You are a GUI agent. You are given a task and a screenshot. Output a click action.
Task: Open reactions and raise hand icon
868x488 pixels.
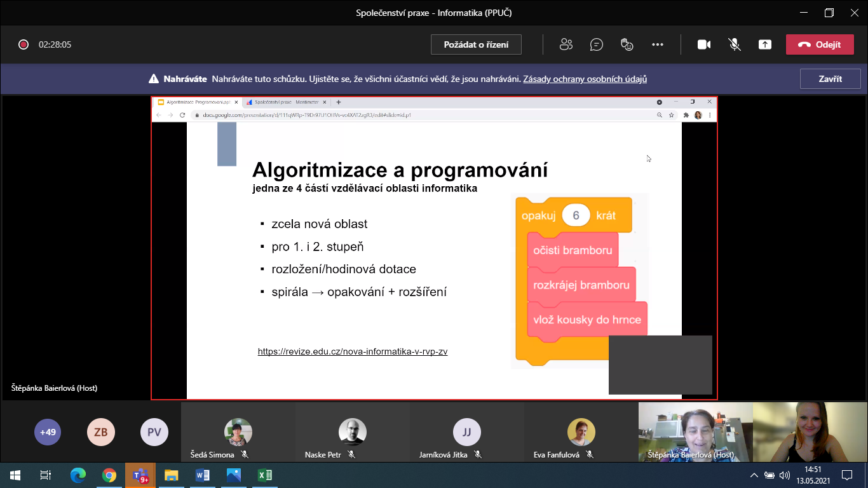(627, 44)
